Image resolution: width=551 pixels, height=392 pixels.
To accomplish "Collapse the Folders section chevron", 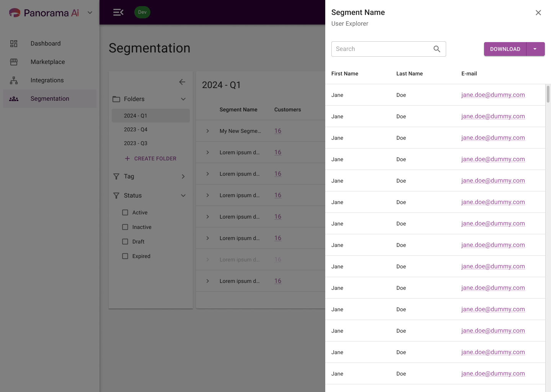I will click(x=183, y=99).
